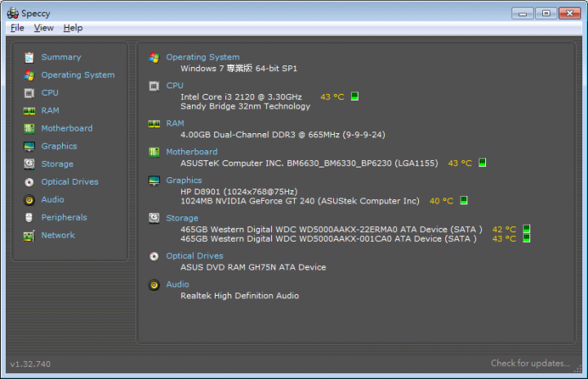Viewport: 588px width, 379px height.
Task: Click the window resize grip at bottom corner
Action: click(578, 370)
